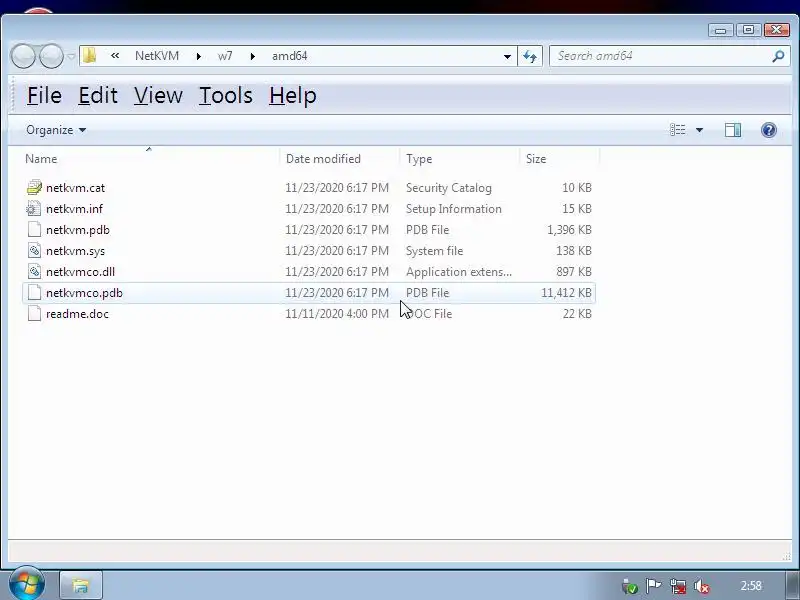The width and height of the screenshot is (800, 600).
Task: Expand the NetKVM breadcrumb arrow
Action: coord(198,56)
